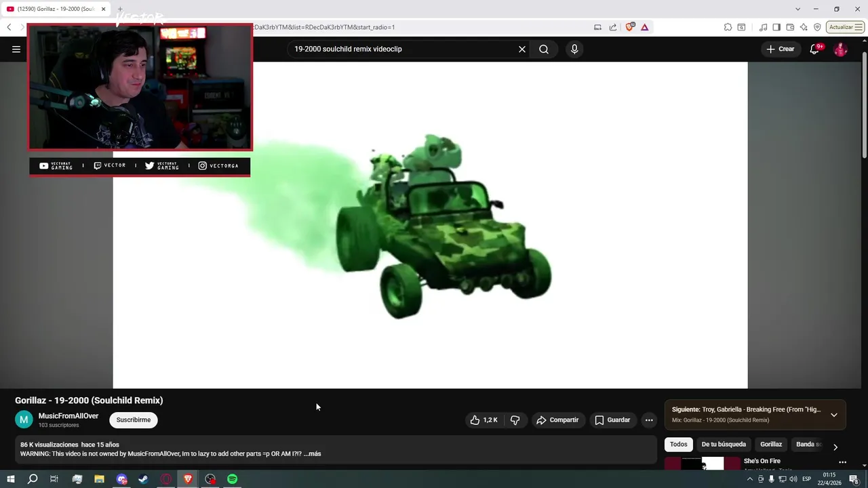The image size is (868, 488).
Task: Expand the mix playlist chevron
Action: click(834, 415)
